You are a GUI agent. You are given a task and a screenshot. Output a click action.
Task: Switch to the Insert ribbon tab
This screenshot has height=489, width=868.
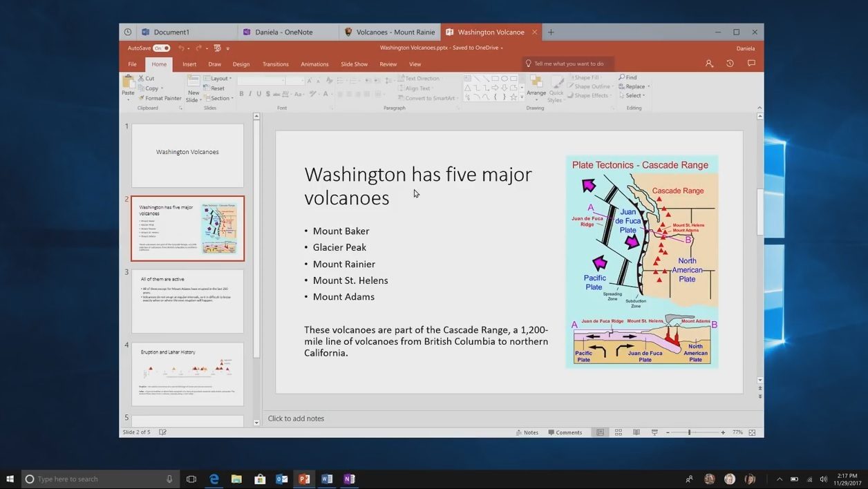click(x=189, y=64)
